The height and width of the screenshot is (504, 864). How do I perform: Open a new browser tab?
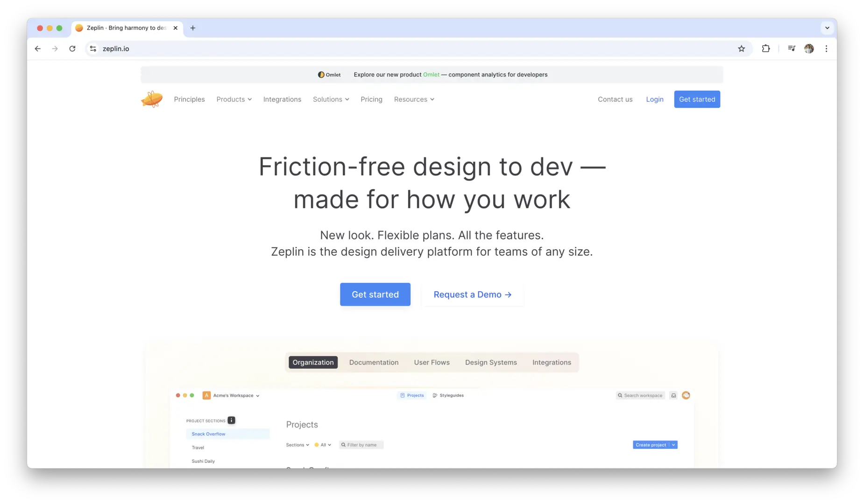click(193, 28)
